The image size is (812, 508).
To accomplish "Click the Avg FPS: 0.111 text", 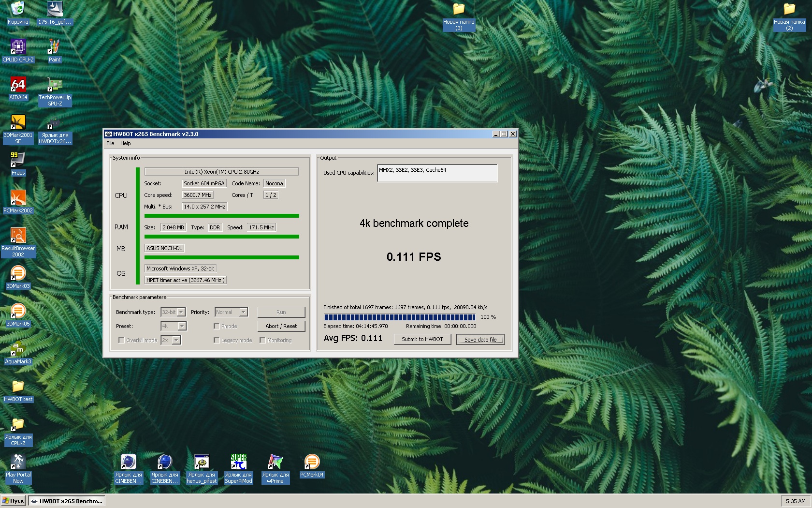I will [353, 338].
